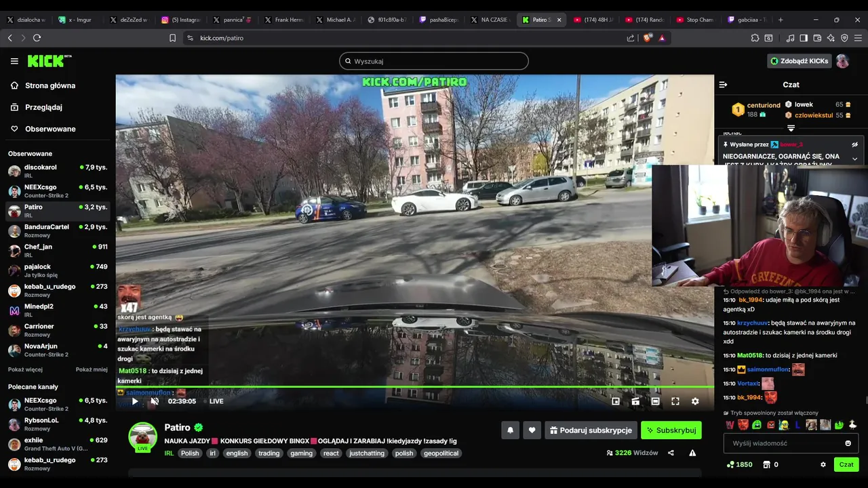
Task: Open Obserwowane in sidebar
Action: tap(50, 129)
